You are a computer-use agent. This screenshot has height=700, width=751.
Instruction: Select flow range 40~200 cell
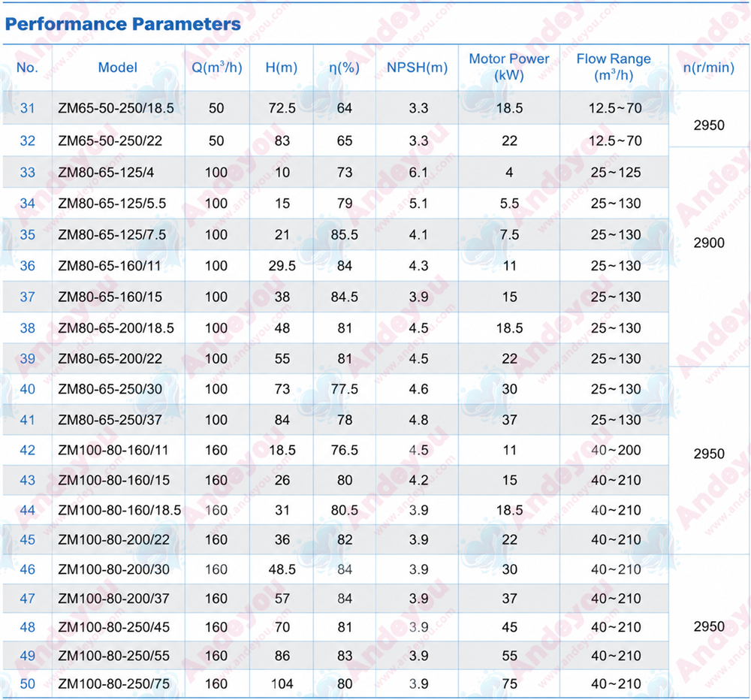click(616, 451)
